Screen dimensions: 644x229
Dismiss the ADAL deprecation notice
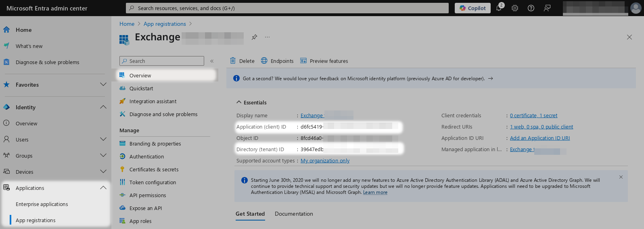[621, 177]
